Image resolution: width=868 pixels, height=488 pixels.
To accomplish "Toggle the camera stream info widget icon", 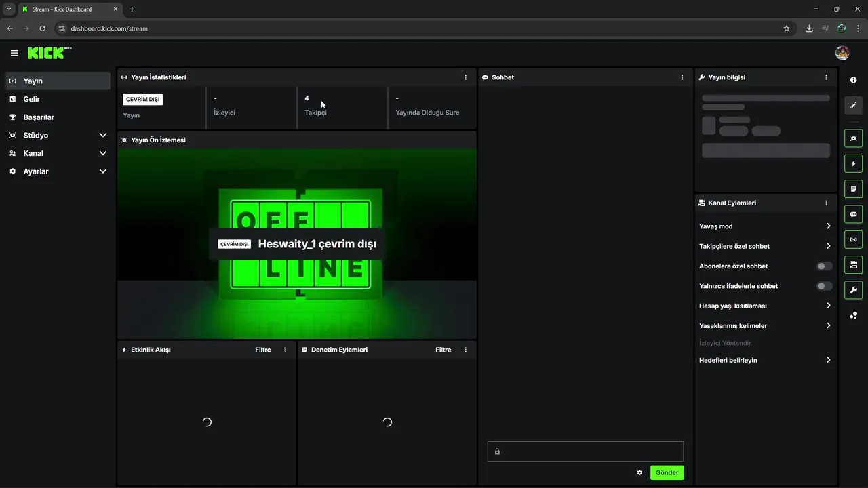I will 853,264.
